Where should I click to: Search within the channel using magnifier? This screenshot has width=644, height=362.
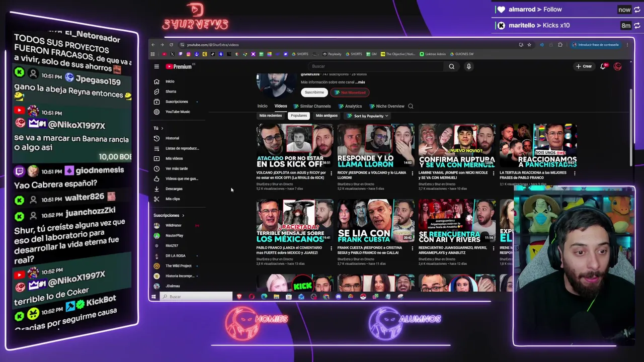coord(411,106)
